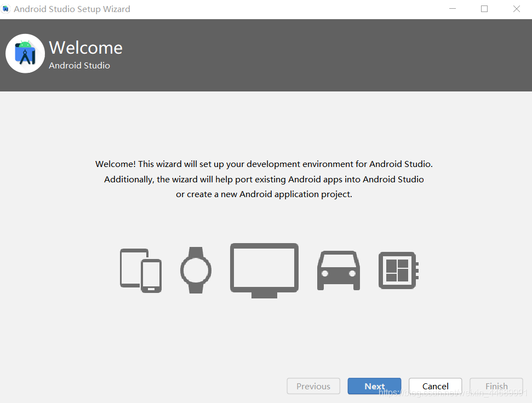Click the 'Welcome! This wizard will set up' line

tap(264, 164)
